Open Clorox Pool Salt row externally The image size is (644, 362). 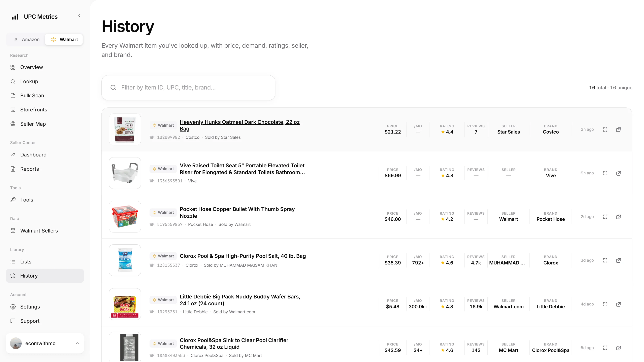[x=618, y=260]
